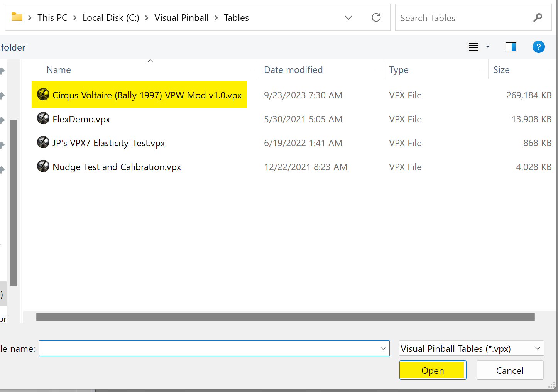
Task: Click the Cancel button
Action: (x=510, y=370)
